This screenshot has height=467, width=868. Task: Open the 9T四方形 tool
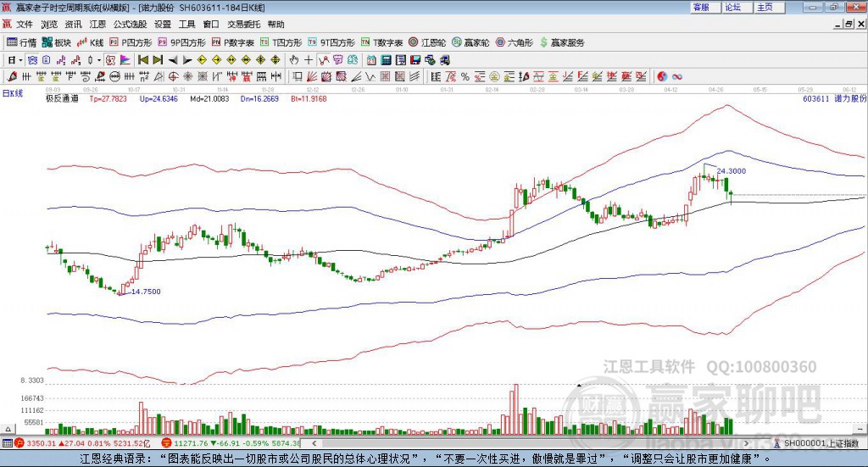(x=331, y=42)
